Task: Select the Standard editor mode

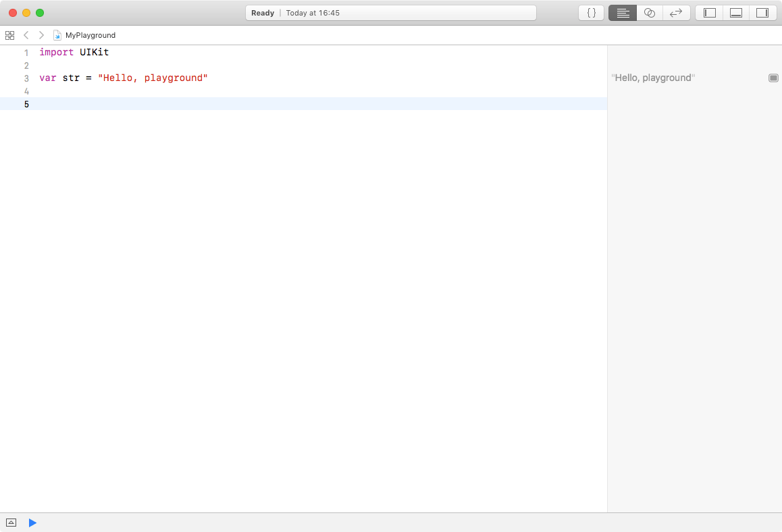Action: click(x=622, y=12)
